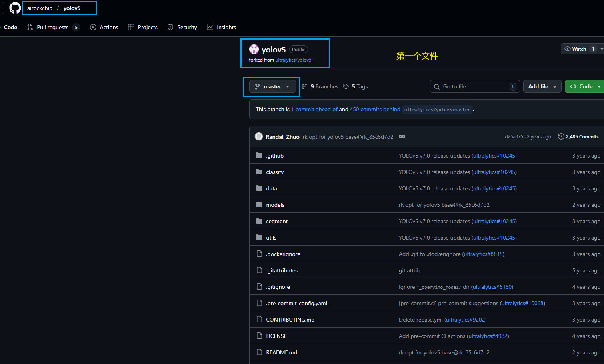Click the yolov5 repository avatar icon
Viewport: 604px width, 364px height.
click(254, 49)
